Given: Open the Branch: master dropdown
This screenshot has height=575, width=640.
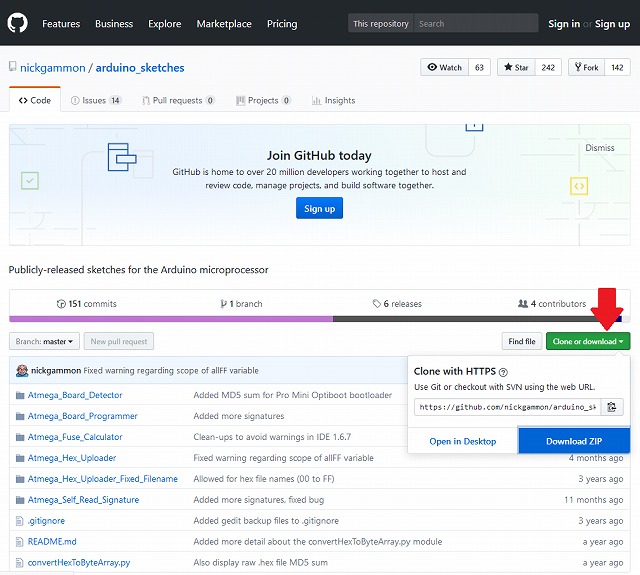Looking at the screenshot, I should tap(44, 341).
